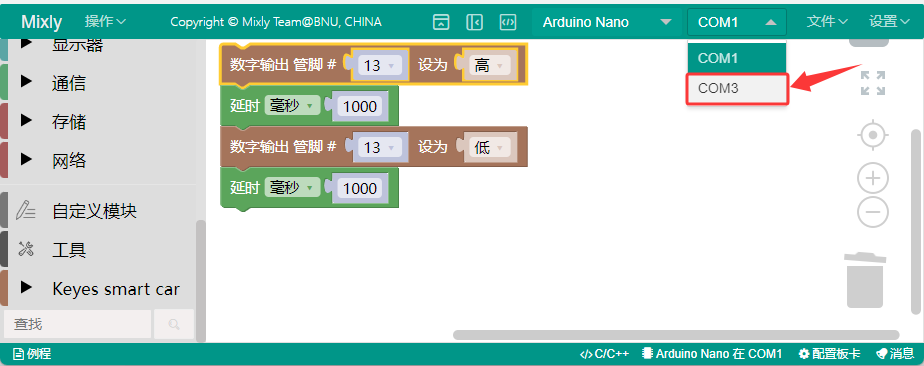
Task: Select COM1 in port list
Action: [x=737, y=58]
